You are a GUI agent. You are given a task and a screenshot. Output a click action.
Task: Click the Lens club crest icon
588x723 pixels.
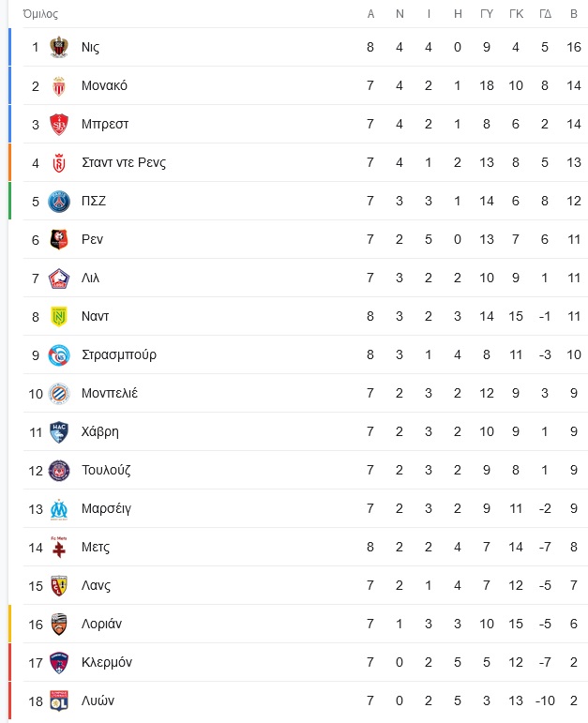point(59,585)
